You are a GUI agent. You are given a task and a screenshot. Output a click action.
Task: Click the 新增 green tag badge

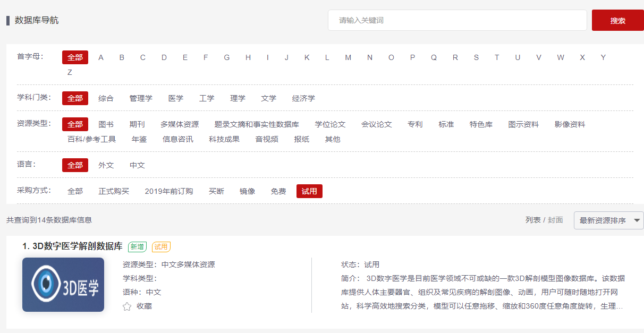point(137,247)
